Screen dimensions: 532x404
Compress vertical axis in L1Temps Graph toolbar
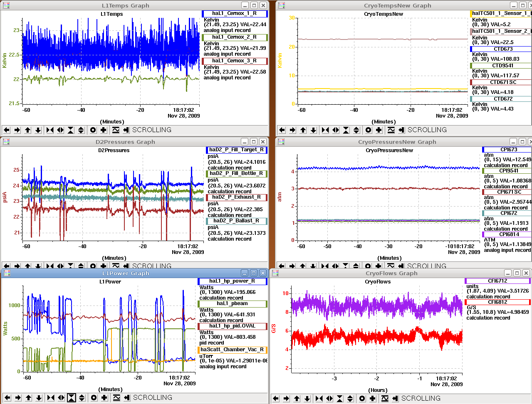pyautogui.click(x=71, y=130)
